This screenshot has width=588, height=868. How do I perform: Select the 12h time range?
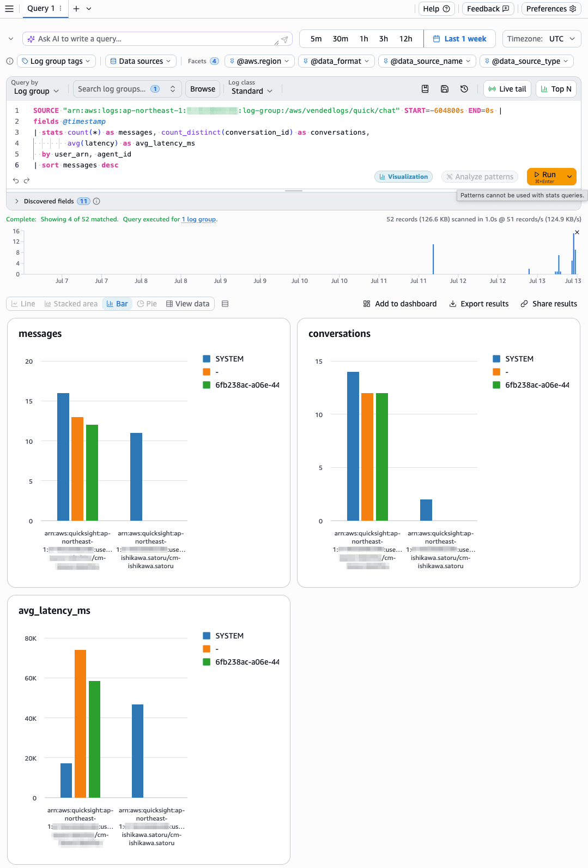point(406,39)
